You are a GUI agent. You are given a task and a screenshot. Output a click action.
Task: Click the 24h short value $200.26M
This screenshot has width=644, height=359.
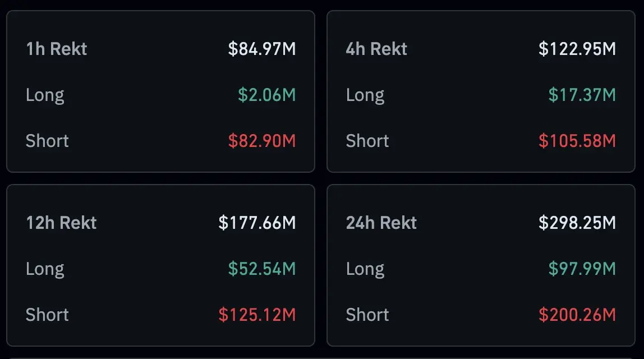click(577, 315)
